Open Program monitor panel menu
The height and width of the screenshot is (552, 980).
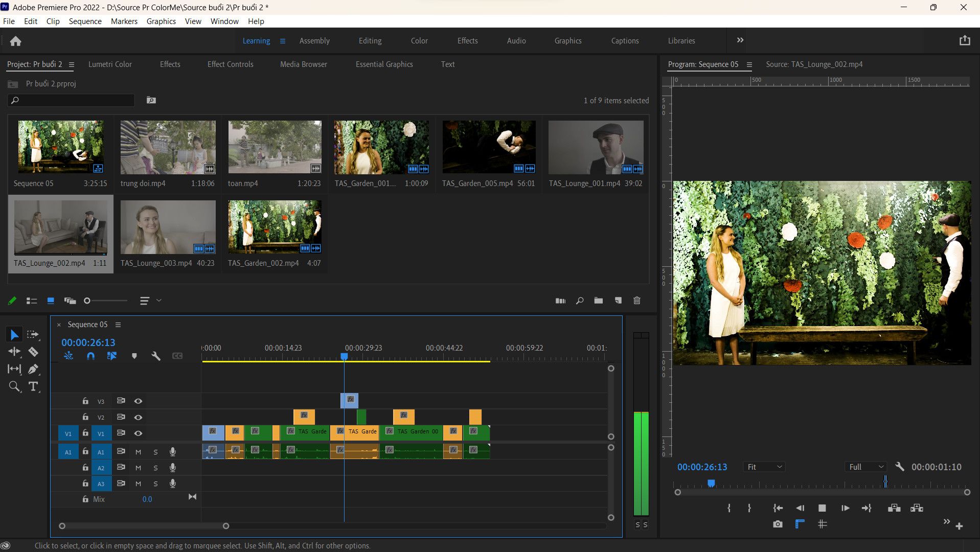click(749, 64)
